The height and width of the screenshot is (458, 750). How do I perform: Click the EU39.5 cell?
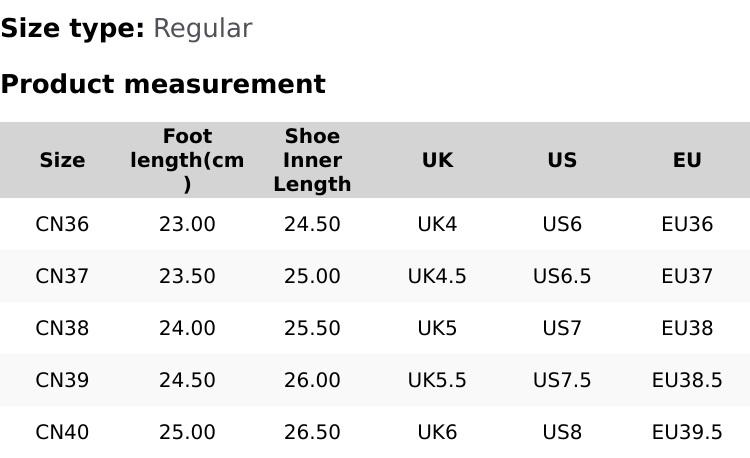click(687, 432)
